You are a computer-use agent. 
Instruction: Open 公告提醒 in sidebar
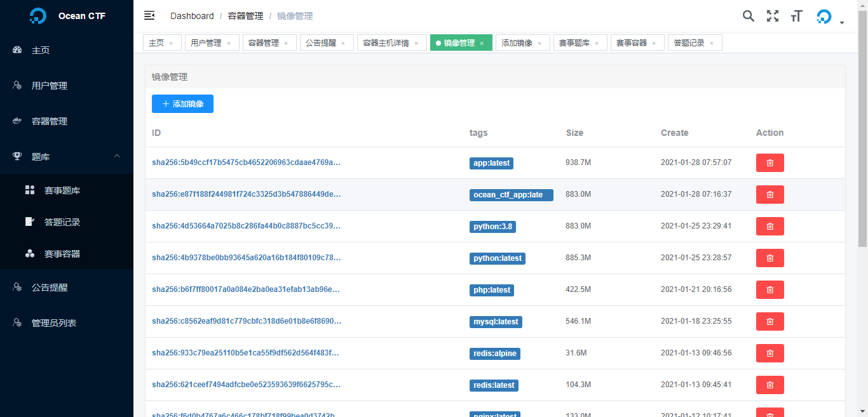click(x=67, y=288)
